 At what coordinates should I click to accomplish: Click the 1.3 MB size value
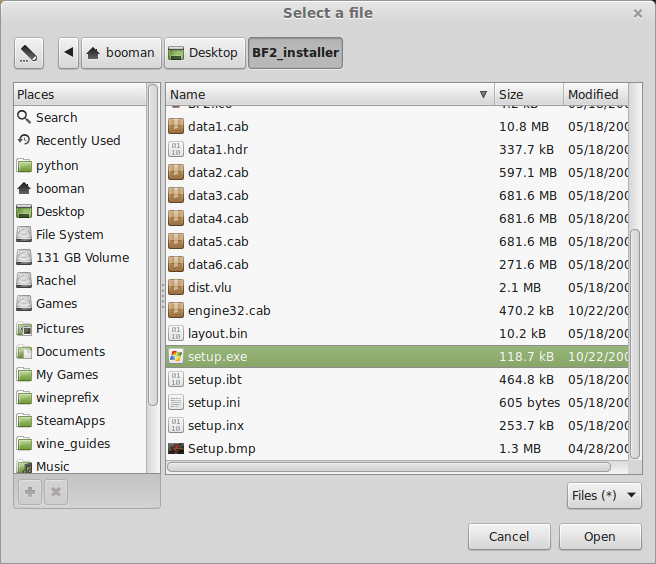click(x=520, y=449)
